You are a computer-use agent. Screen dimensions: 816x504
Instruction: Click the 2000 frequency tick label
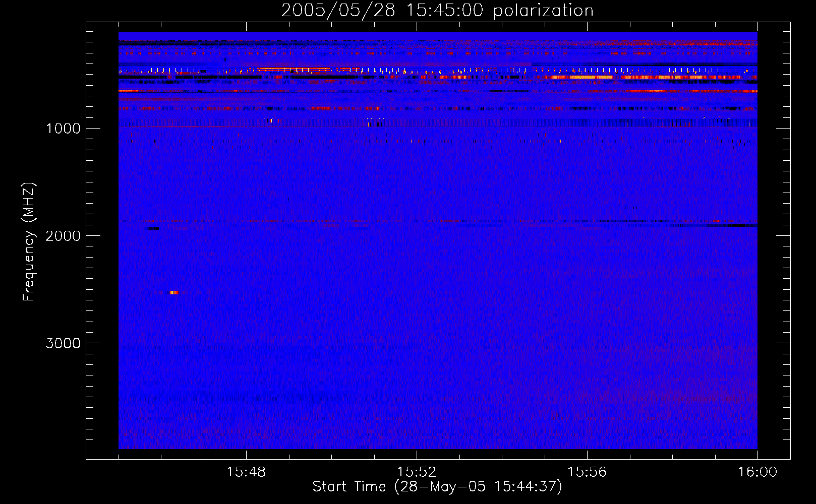click(63, 236)
